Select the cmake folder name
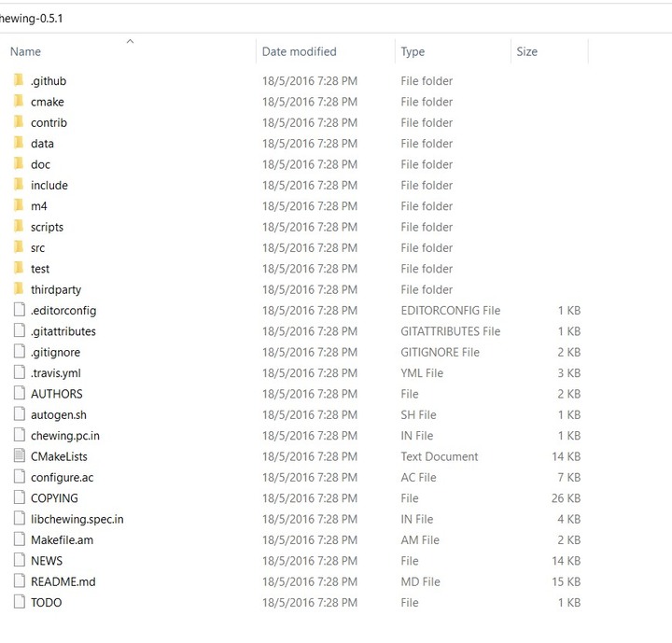 coord(48,102)
